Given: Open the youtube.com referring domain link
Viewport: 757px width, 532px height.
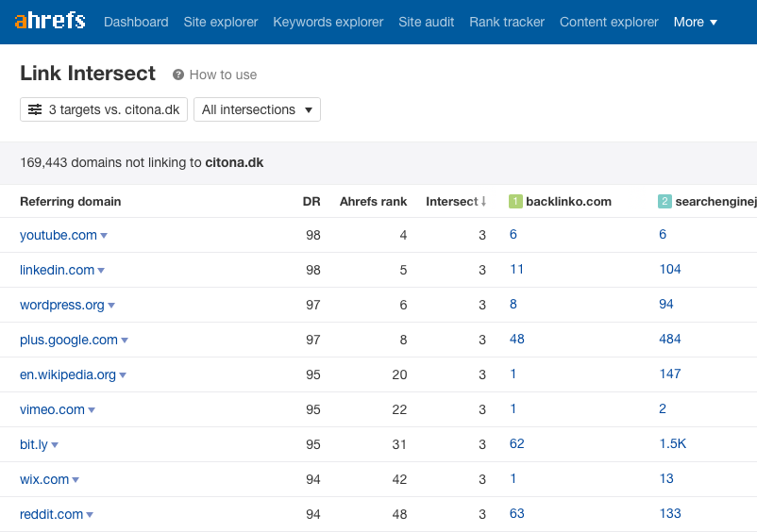Looking at the screenshot, I should [x=59, y=235].
